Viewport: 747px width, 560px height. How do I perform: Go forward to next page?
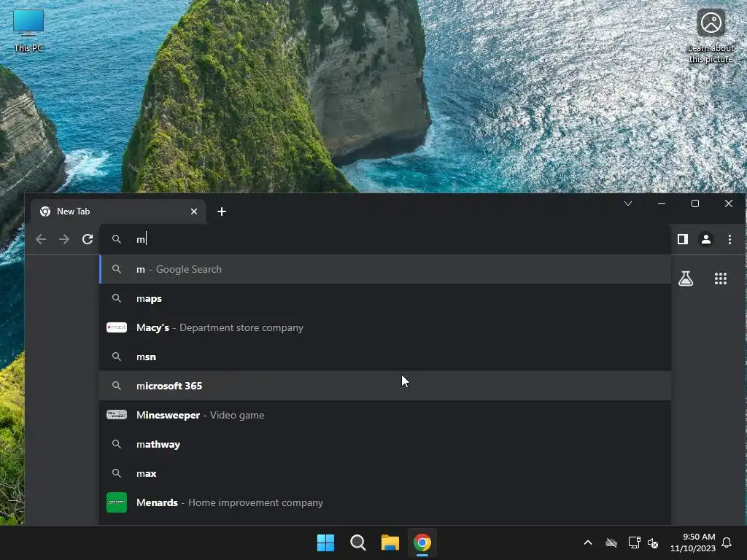64,239
